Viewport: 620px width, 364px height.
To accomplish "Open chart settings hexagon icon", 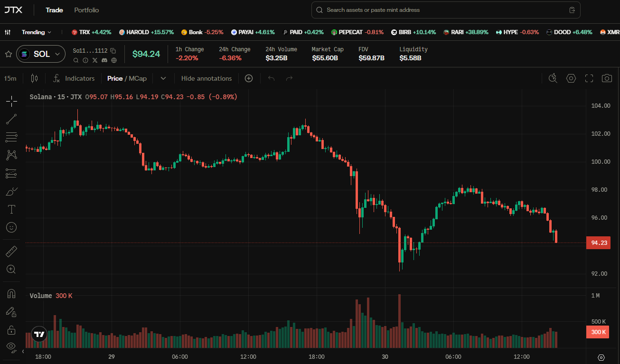I will (x=571, y=78).
